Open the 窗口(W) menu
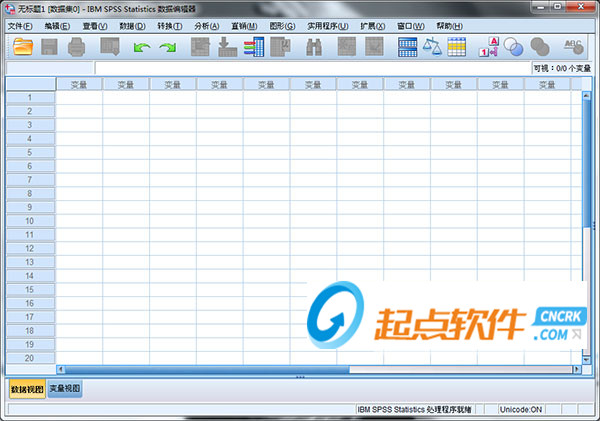Image resolution: width=600 pixels, height=421 pixels. (411, 26)
